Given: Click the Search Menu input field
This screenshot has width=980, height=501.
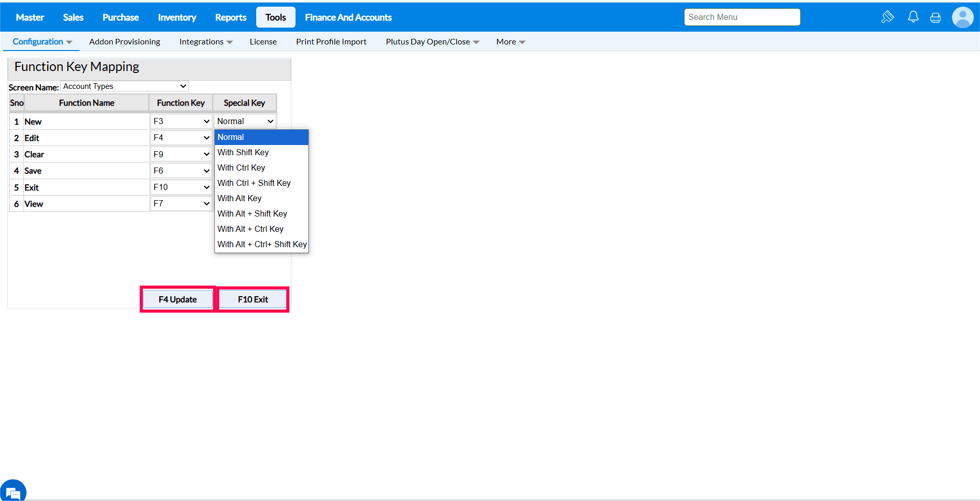Looking at the screenshot, I should [742, 17].
